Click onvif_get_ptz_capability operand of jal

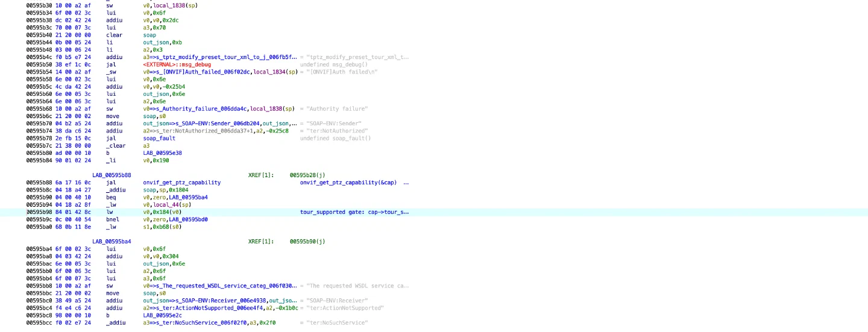click(182, 183)
